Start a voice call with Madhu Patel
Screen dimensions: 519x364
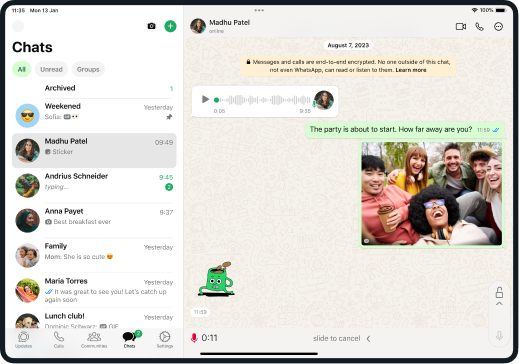(x=479, y=27)
